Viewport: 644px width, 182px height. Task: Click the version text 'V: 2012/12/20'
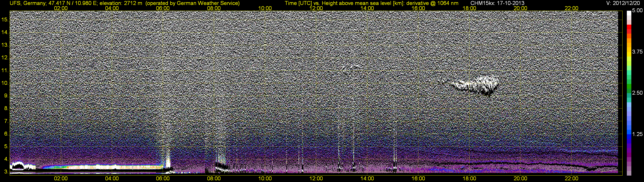(x=623, y=3)
